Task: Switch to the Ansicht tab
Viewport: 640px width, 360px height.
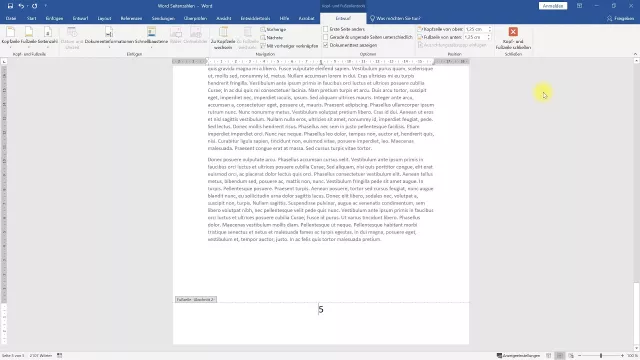Action: (223, 18)
